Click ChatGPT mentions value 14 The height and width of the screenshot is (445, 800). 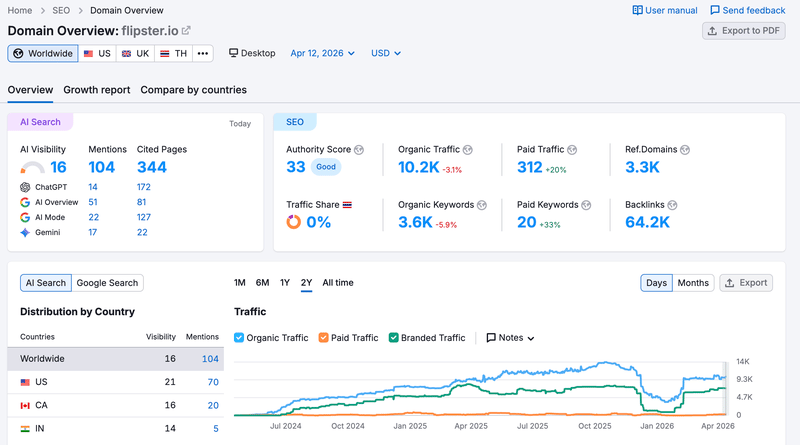click(x=93, y=187)
